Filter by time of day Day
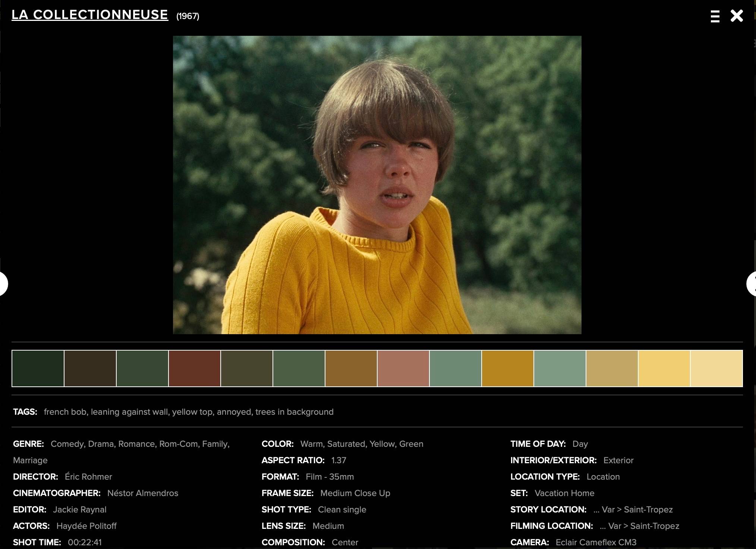 tap(580, 444)
